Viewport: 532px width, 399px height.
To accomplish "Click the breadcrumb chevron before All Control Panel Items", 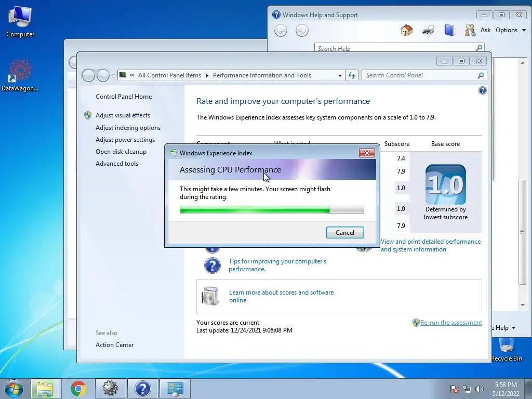I will tap(132, 75).
